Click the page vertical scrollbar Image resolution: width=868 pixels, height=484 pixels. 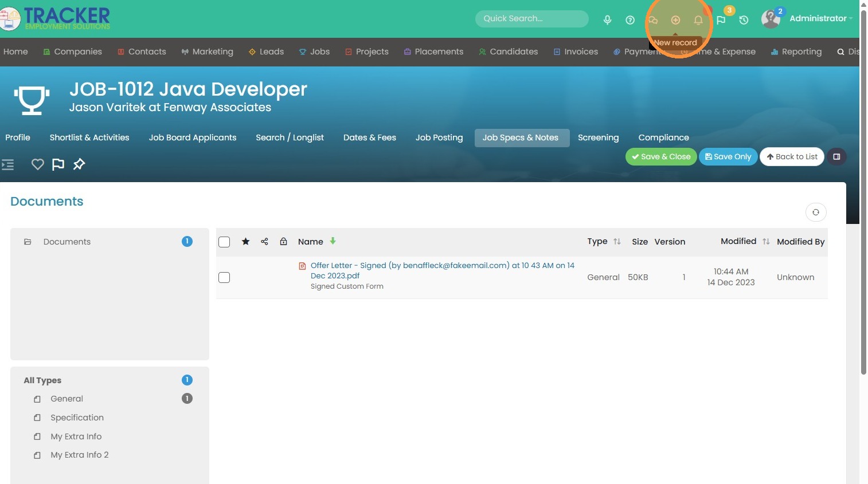863,189
